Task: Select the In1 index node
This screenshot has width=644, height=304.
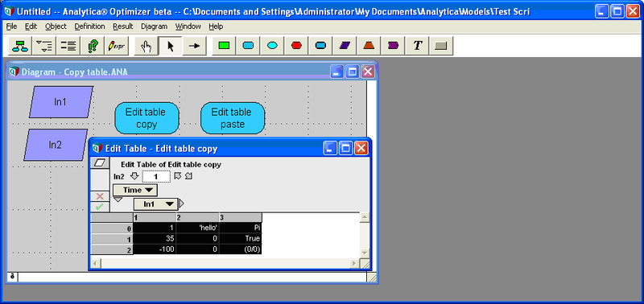Action: [x=61, y=102]
